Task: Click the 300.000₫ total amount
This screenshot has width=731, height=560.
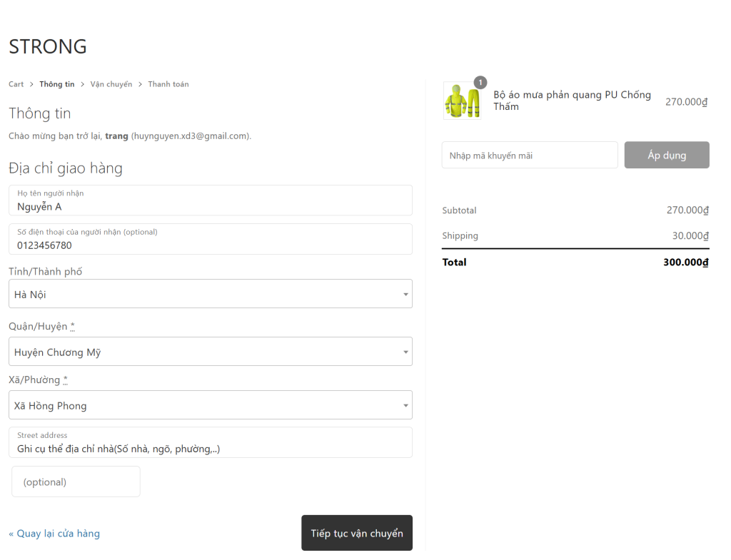Action: [x=685, y=263]
